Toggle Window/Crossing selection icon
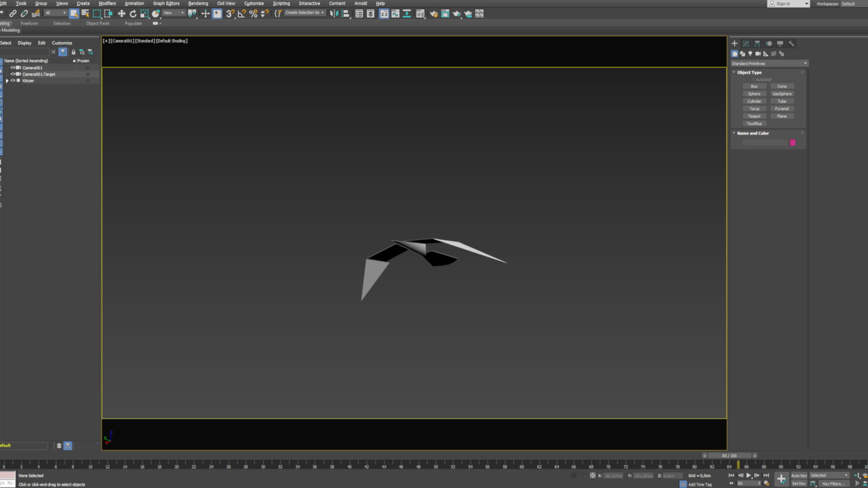Image resolution: width=868 pixels, height=488 pixels. pyautogui.click(x=108, y=14)
